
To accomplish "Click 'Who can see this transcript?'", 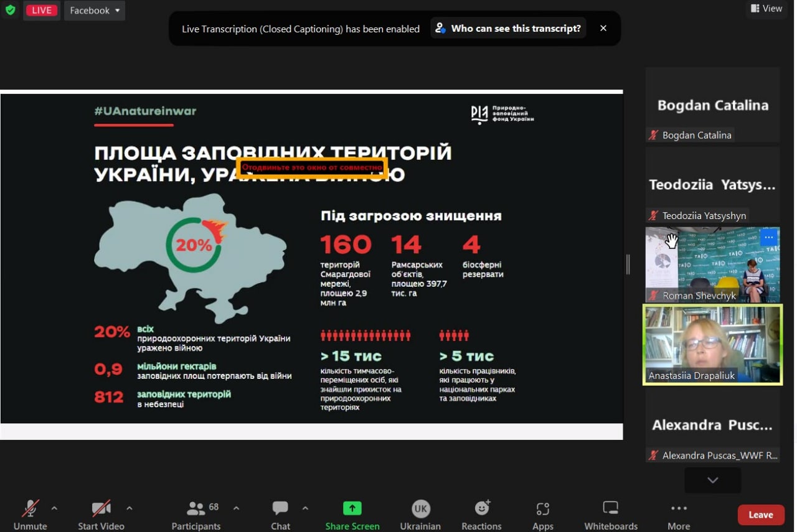I will (x=509, y=28).
